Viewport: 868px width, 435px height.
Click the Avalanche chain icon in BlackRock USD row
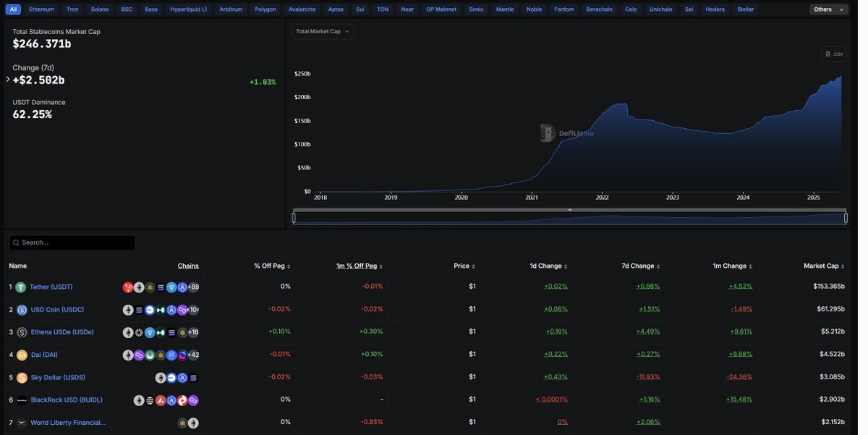[x=161, y=400]
